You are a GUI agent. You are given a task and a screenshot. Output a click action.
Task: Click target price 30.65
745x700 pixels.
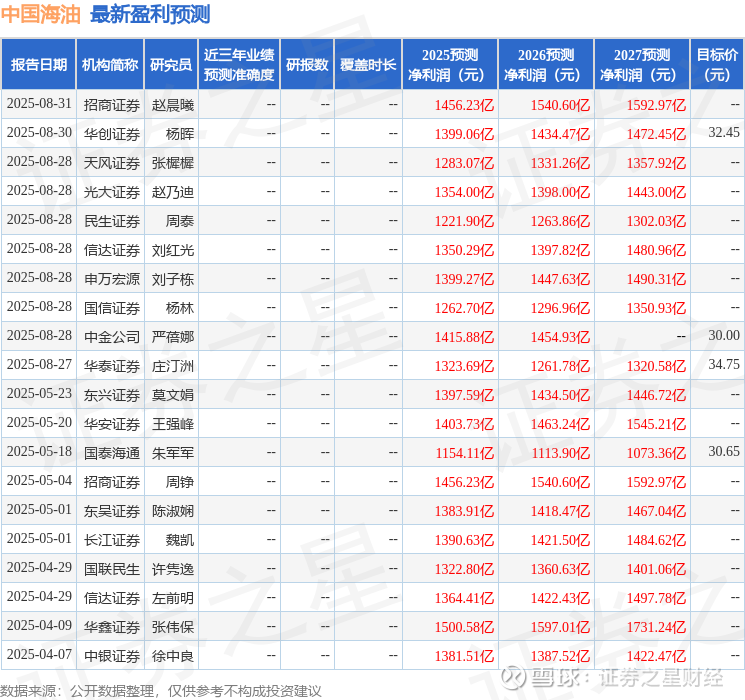pos(724,451)
